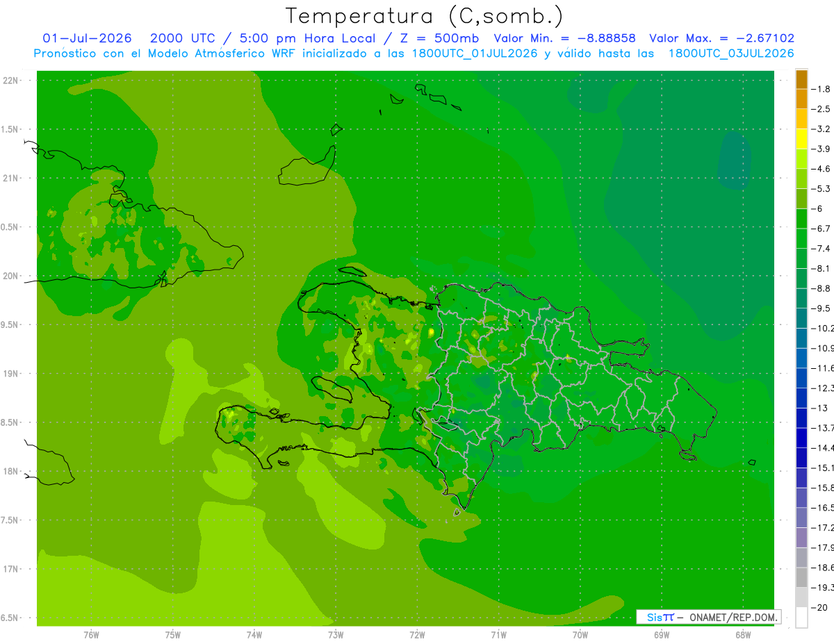This screenshot has height=644, width=834.
Task: Click the "-16.5" color scale value
Action: 823,507
